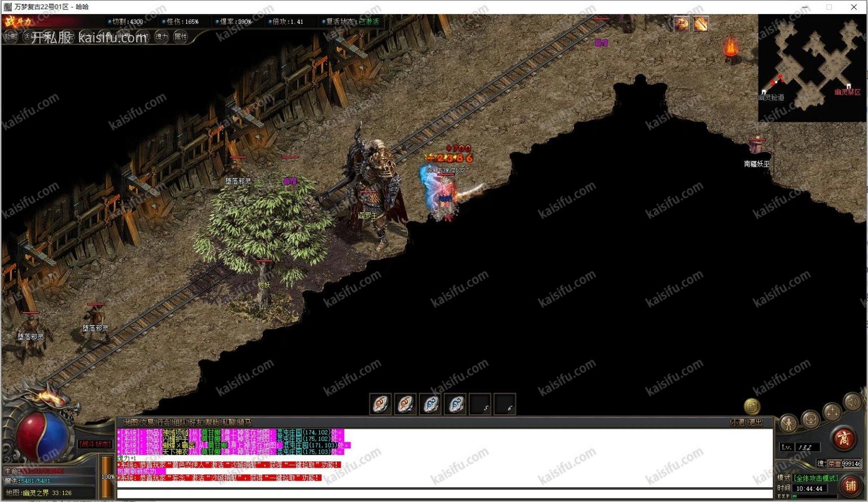Open the backpack inventory icon
868x502 pixels.
(x=810, y=419)
